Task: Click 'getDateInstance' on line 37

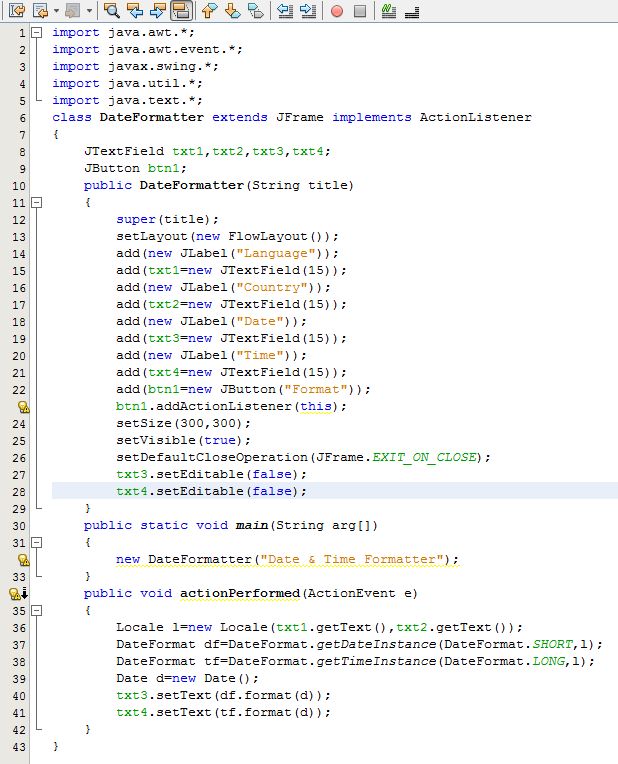Action: (x=376, y=645)
